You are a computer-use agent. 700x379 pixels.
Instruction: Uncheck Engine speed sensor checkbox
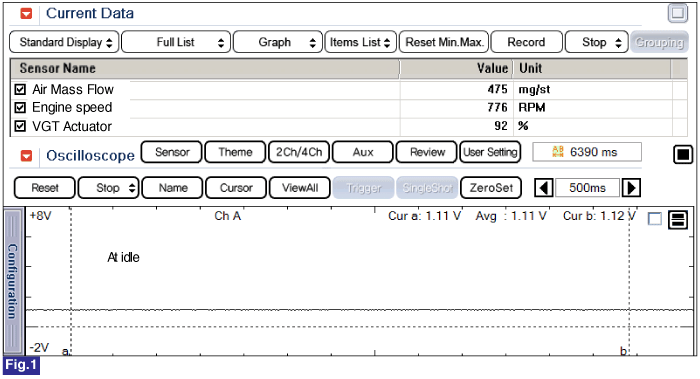(x=20, y=108)
